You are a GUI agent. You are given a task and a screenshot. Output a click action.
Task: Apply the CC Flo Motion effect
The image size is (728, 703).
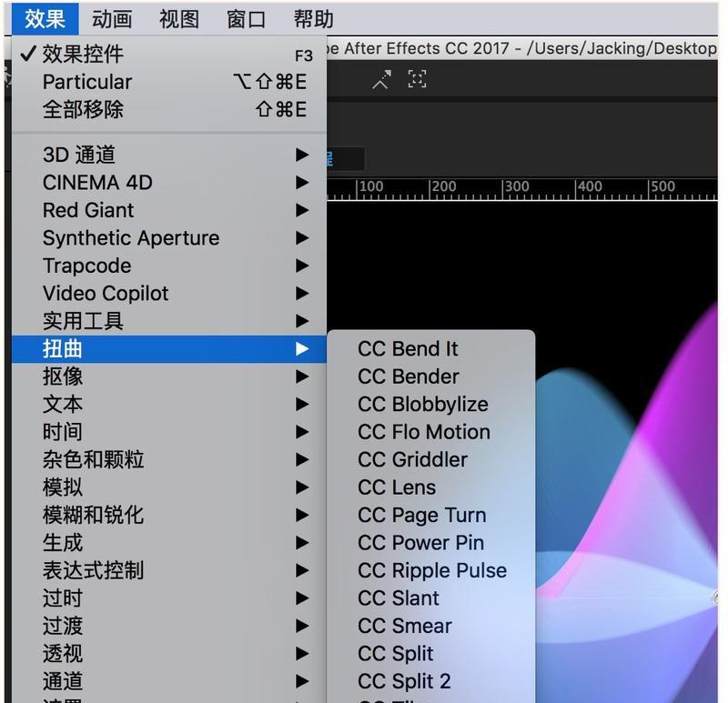point(431,432)
